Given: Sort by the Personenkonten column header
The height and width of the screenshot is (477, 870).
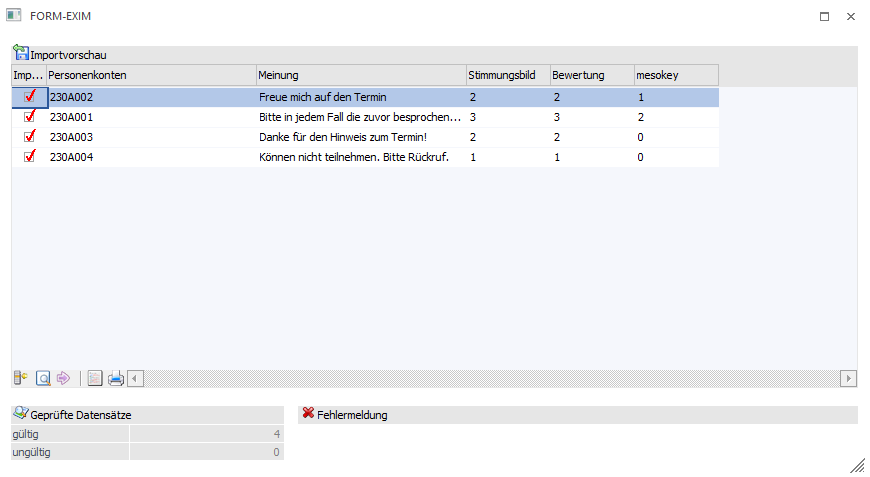Looking at the screenshot, I should [x=151, y=75].
